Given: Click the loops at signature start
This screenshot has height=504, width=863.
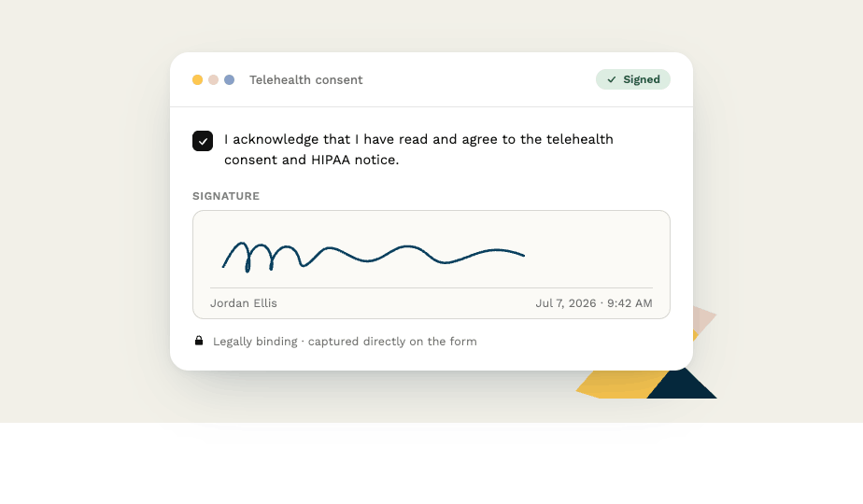Looking at the screenshot, I should point(262,257).
